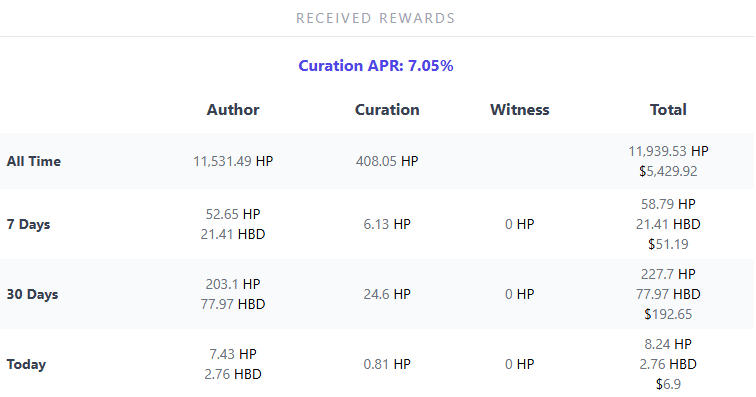The image size is (756, 397).
Task: Select the Total column header
Action: point(668,110)
